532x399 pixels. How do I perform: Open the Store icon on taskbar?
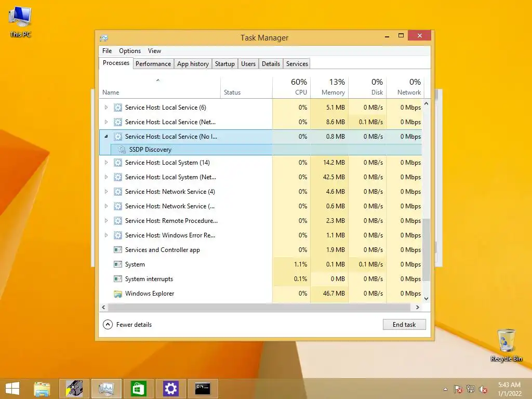(x=138, y=389)
